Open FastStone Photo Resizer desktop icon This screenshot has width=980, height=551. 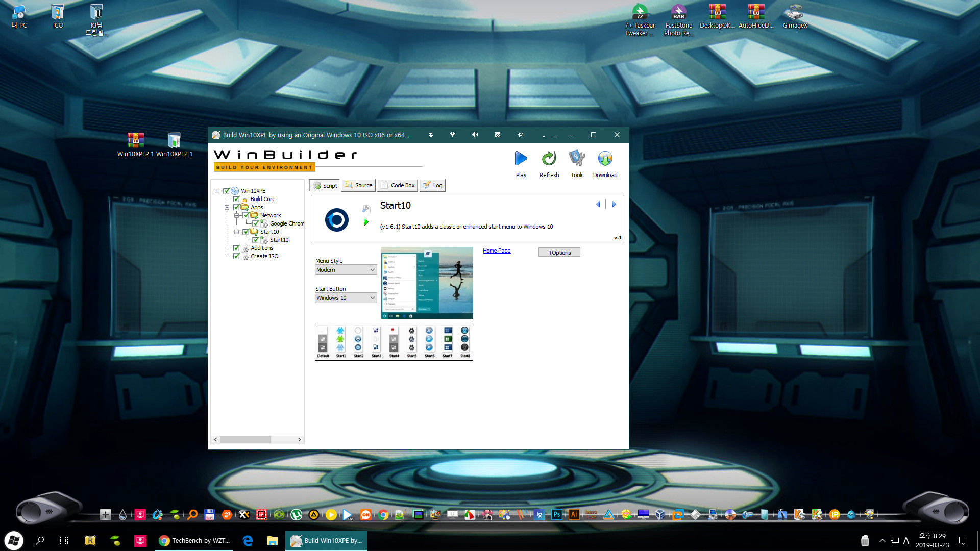point(678,19)
